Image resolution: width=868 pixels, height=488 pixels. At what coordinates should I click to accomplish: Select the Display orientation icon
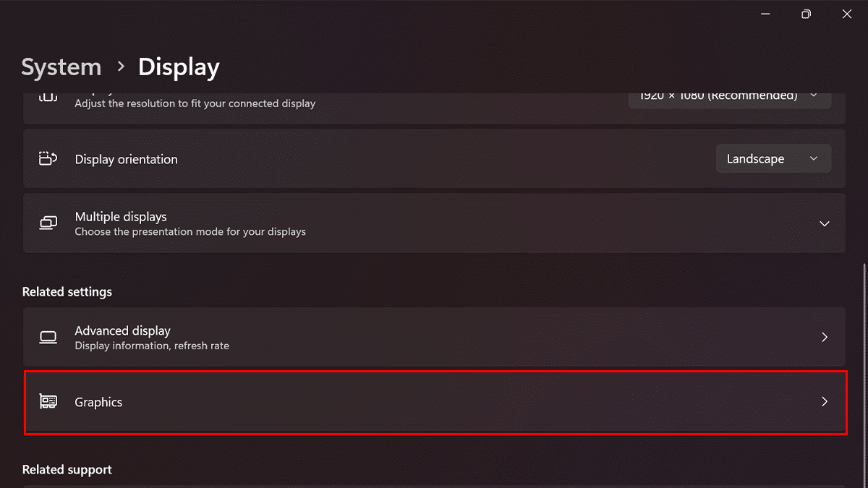pyautogui.click(x=48, y=158)
